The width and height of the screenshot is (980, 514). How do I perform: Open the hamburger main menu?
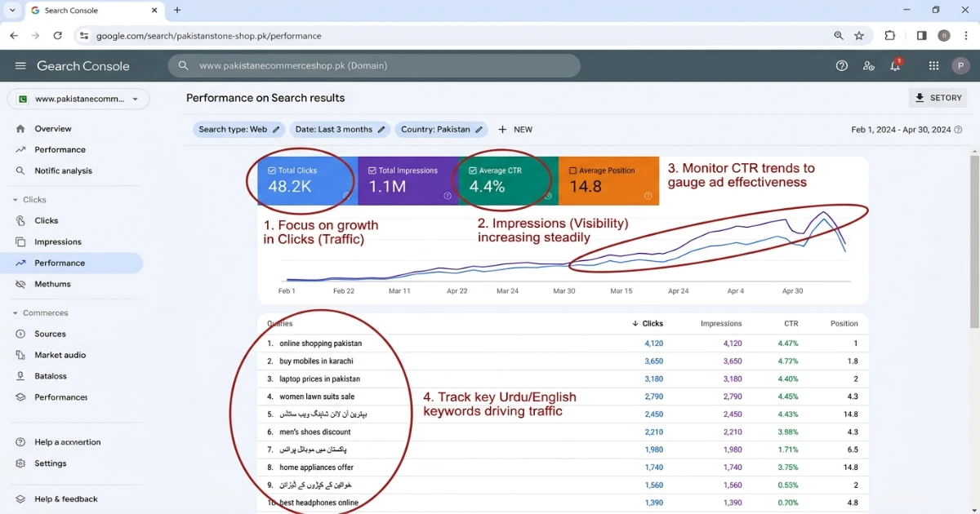pos(20,66)
